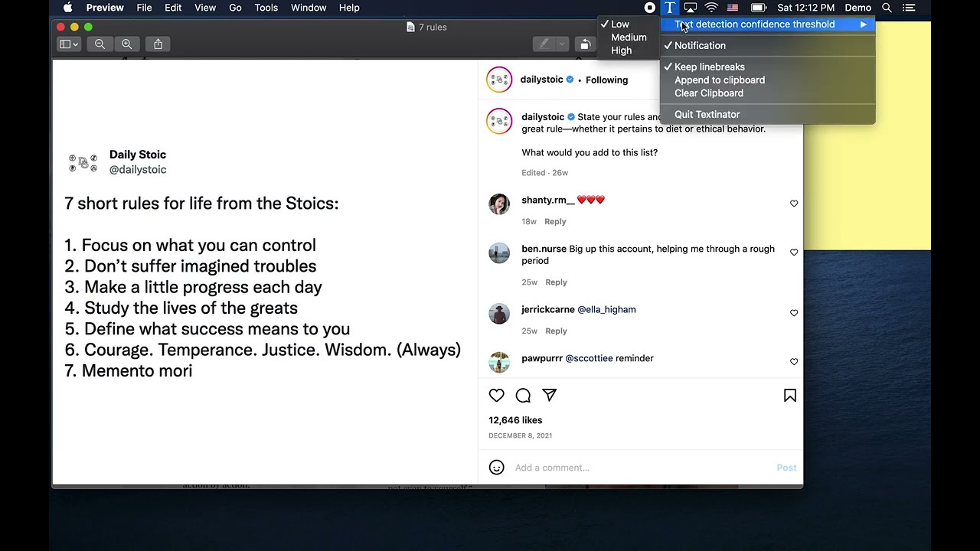Choose Quit Textinator from the menu
Image resolution: width=980 pixels, height=551 pixels.
(707, 114)
